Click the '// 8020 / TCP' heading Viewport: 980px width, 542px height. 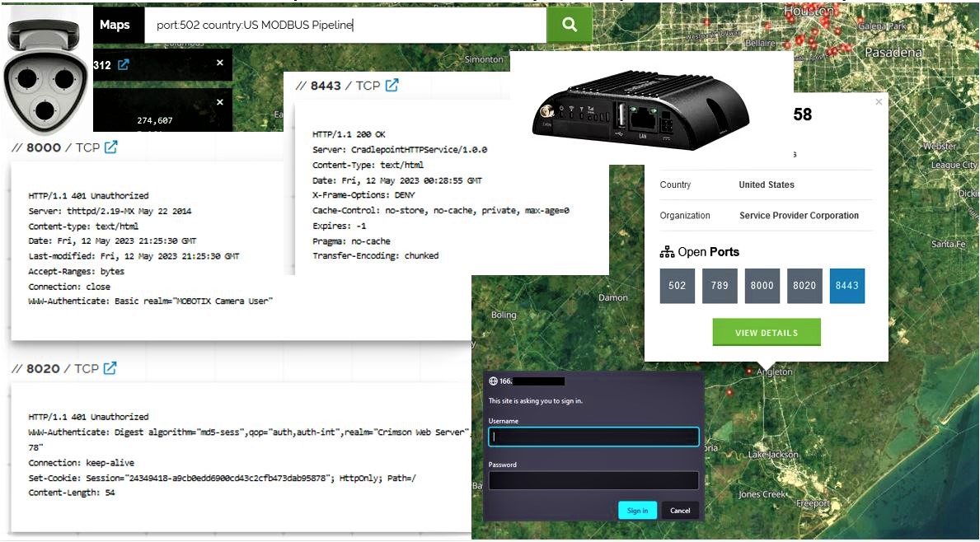click(54, 368)
